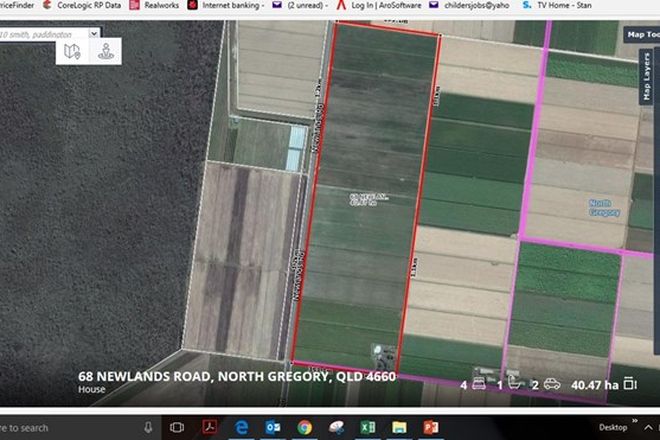Open Excel from the taskbar
The image size is (660, 440).
click(x=367, y=427)
